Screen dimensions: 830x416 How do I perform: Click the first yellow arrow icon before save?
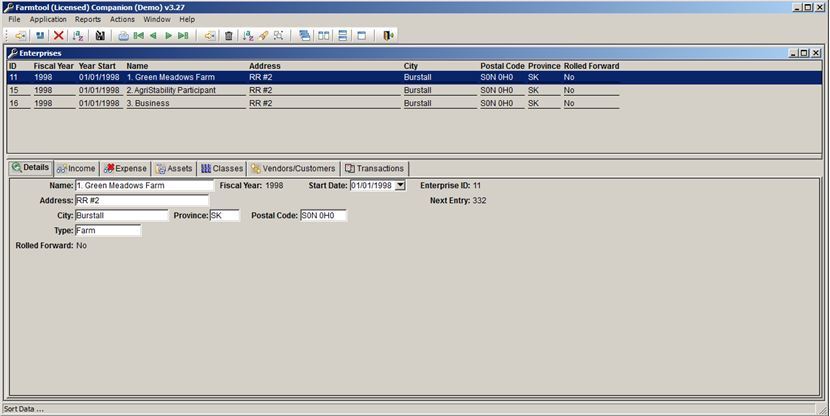20,35
